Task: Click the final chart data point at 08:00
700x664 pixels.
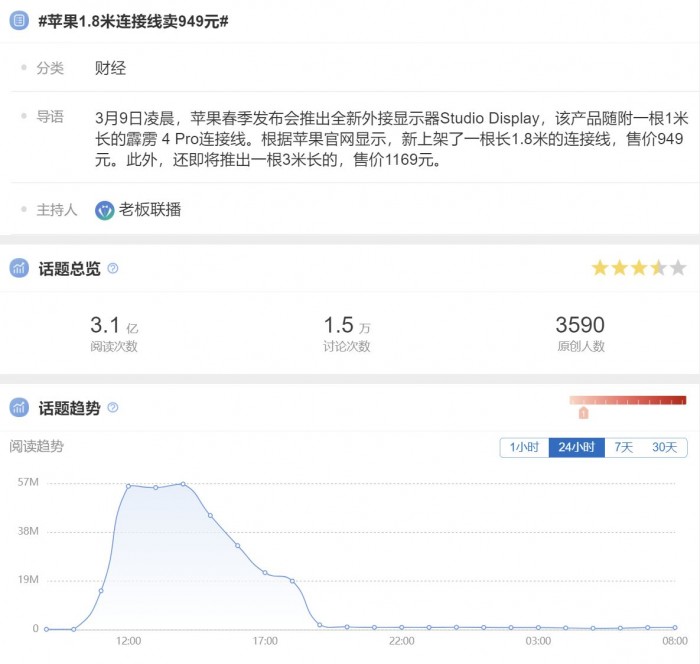Action: pos(675,627)
